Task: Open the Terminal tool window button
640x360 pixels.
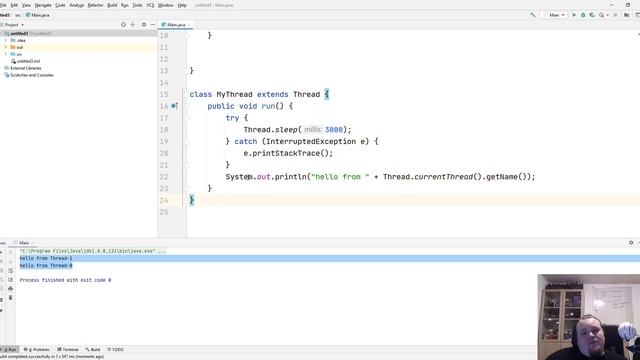Action: 68,350
